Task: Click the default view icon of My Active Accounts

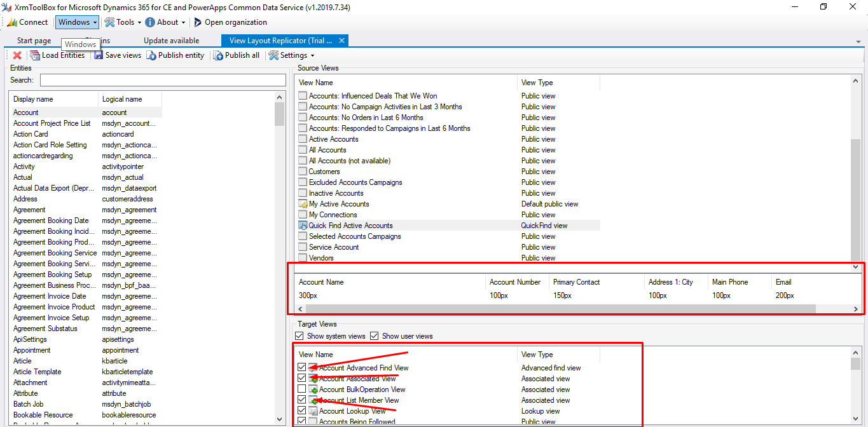Action: click(x=303, y=204)
